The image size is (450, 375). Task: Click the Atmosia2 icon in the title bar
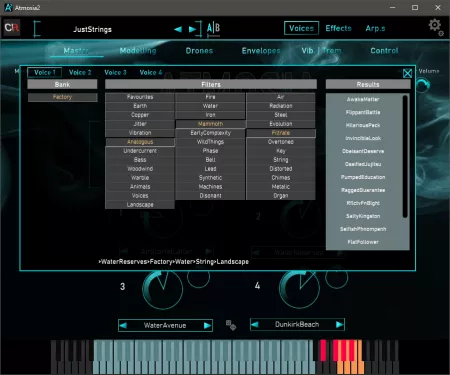8,7
